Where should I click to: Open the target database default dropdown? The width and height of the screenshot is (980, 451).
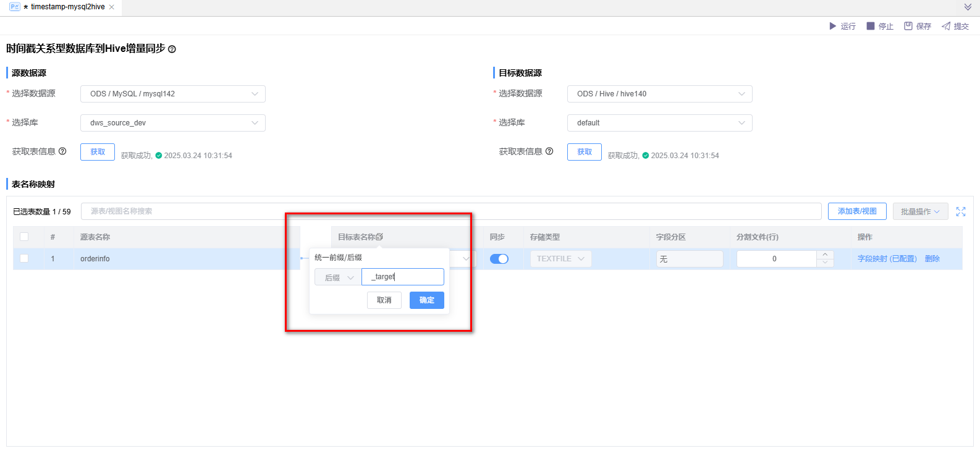click(x=659, y=123)
